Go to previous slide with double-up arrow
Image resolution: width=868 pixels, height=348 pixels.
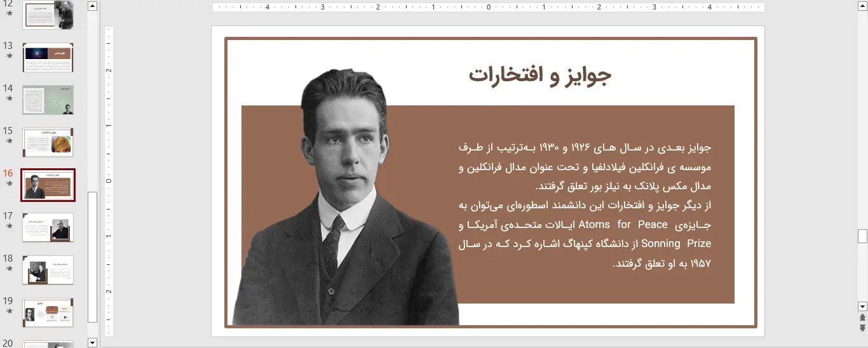pos(862,317)
